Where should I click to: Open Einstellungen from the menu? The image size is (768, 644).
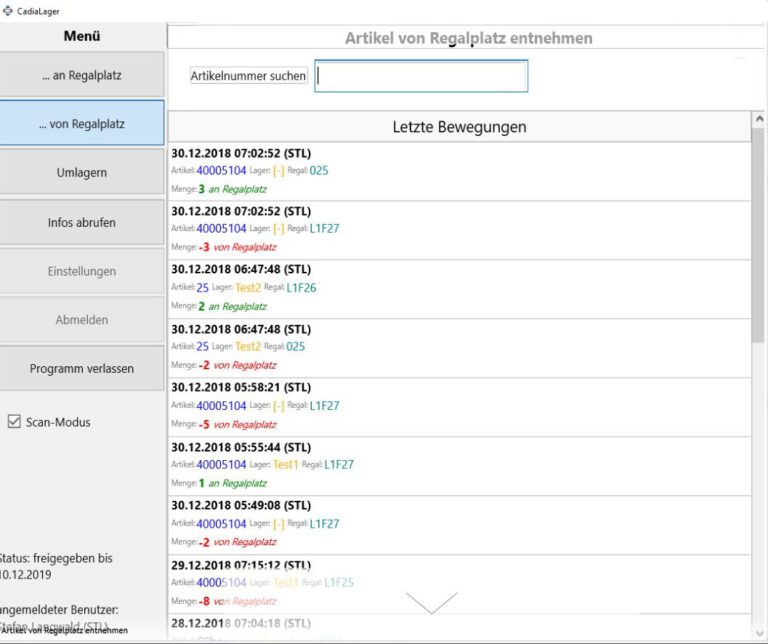[82, 271]
